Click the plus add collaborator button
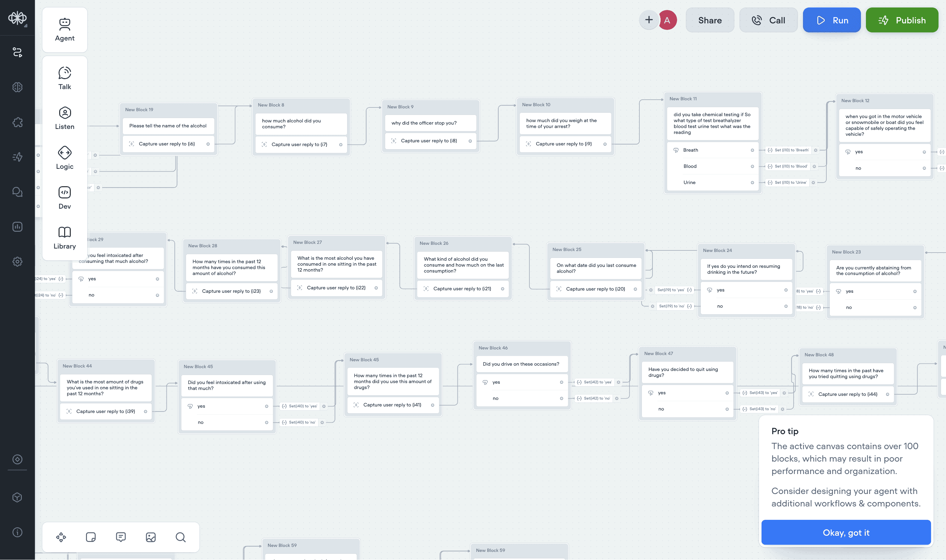The height and width of the screenshot is (560, 946). coord(648,20)
